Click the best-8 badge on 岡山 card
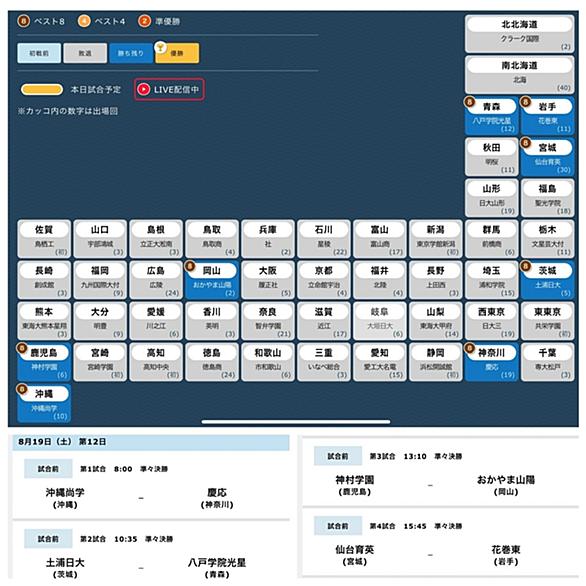Image resolution: width=586 pixels, height=586 pixels. 190,266
